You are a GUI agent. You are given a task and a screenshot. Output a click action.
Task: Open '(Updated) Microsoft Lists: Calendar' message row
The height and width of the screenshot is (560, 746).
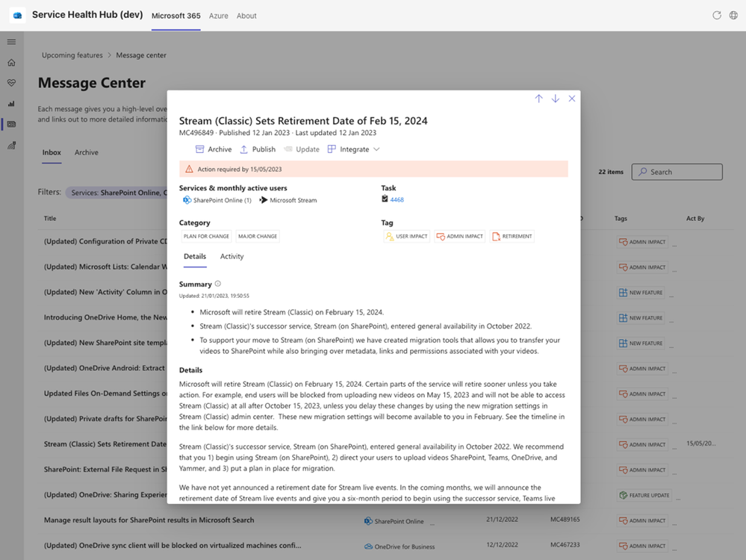[105, 267]
